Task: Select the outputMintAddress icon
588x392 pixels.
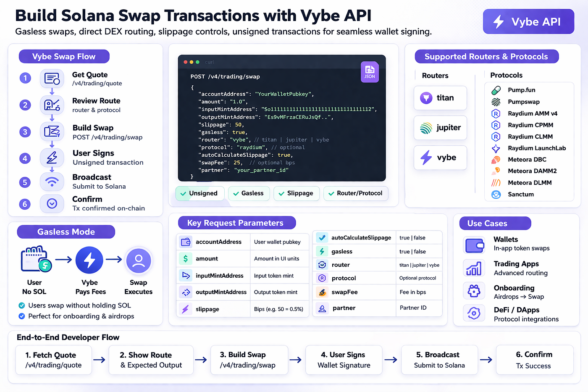Action: tap(185, 292)
